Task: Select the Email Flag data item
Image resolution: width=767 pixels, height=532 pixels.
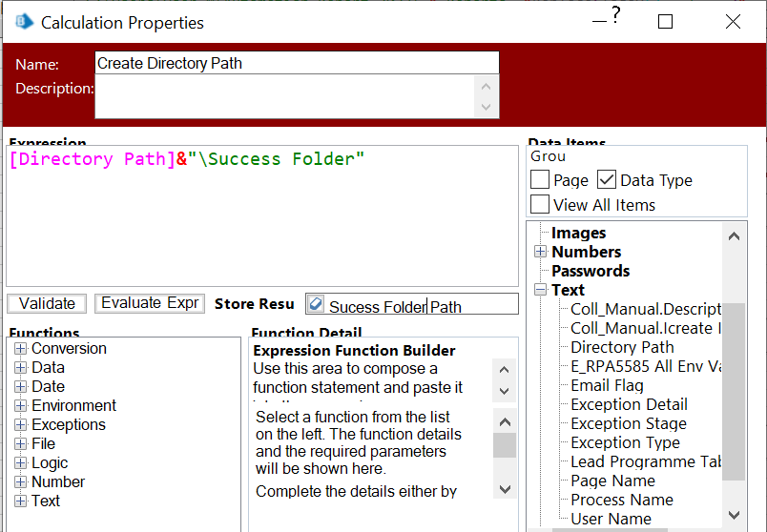Action: 607,385
